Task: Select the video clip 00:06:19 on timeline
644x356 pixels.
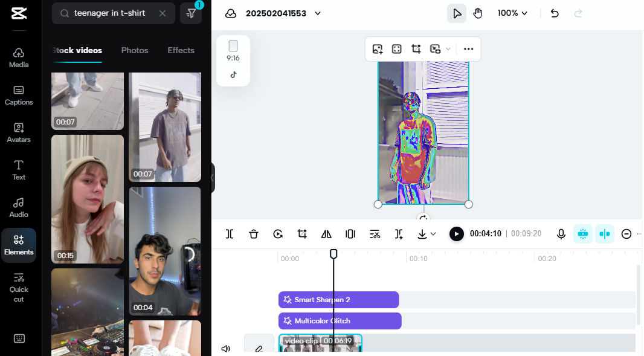Action: tap(320, 343)
